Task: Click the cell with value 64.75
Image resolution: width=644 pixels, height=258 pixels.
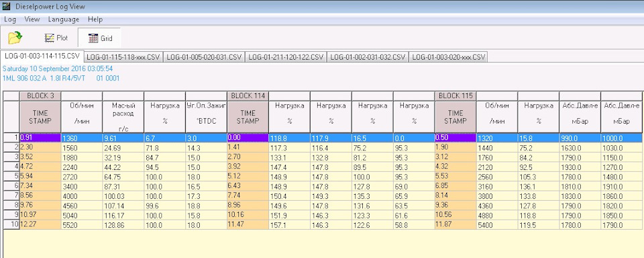Action: [123, 177]
